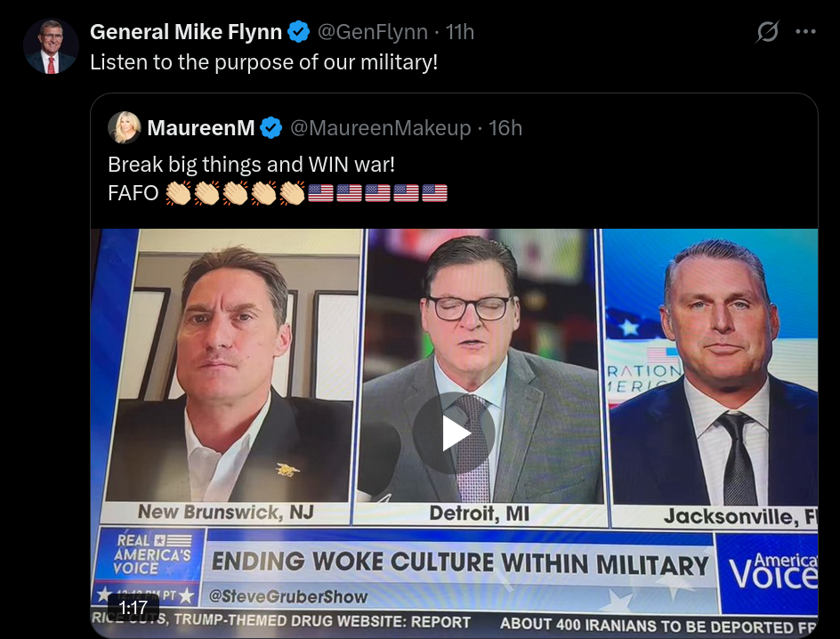Click the American flag emojis
Image resolution: width=840 pixels, height=639 pixels.
(377, 192)
